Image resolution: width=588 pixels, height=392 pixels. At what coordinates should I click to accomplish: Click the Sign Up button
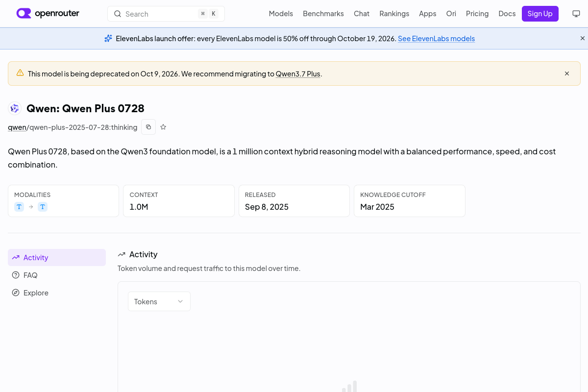[x=540, y=14]
